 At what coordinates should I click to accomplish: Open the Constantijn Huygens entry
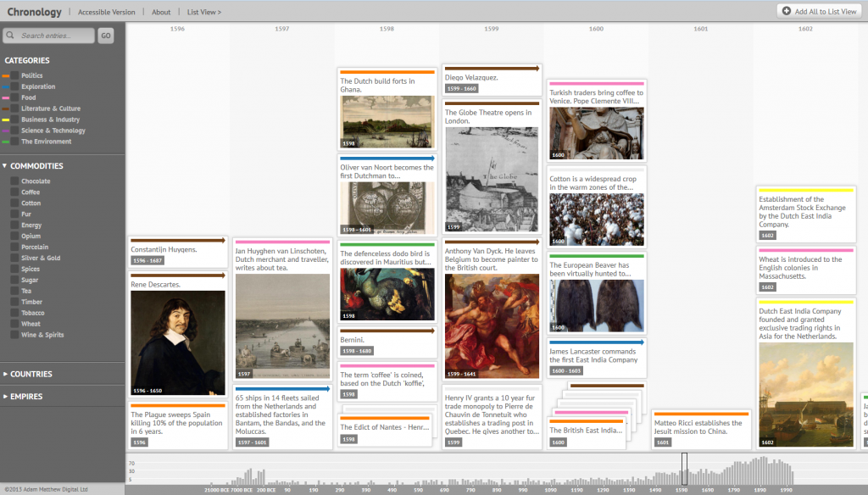[x=178, y=252]
